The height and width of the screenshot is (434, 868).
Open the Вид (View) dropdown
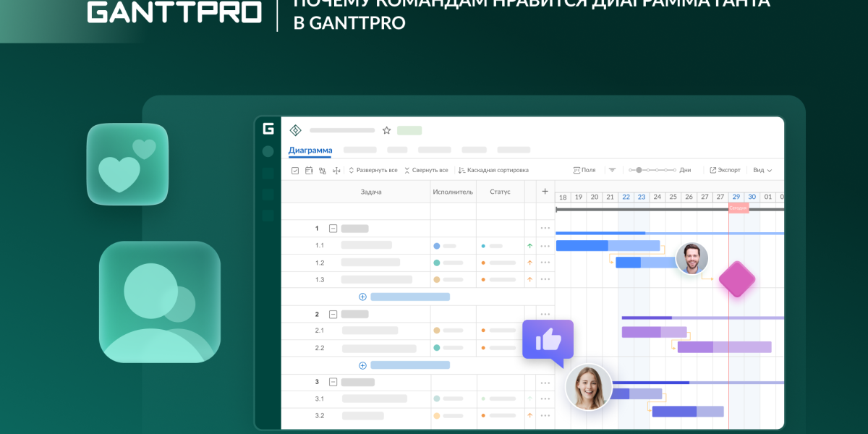(761, 169)
